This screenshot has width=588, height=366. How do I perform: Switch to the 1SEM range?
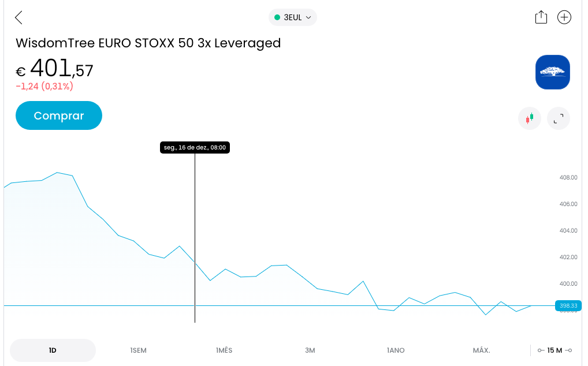[138, 350]
